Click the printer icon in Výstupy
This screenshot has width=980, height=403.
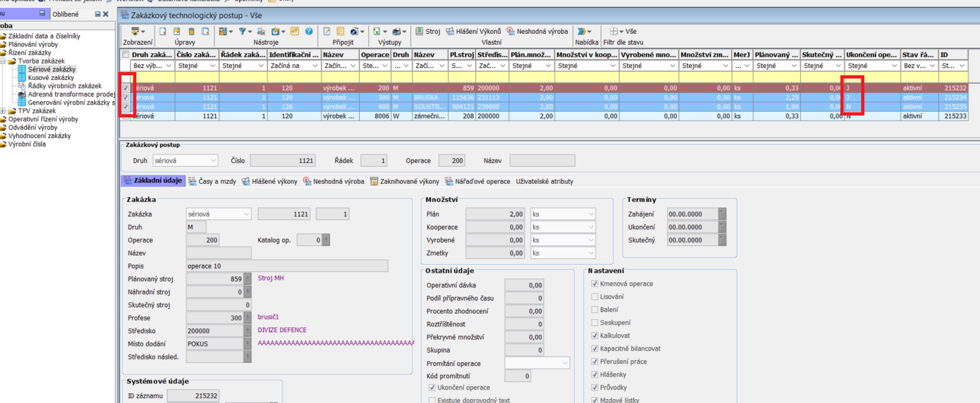(x=396, y=31)
